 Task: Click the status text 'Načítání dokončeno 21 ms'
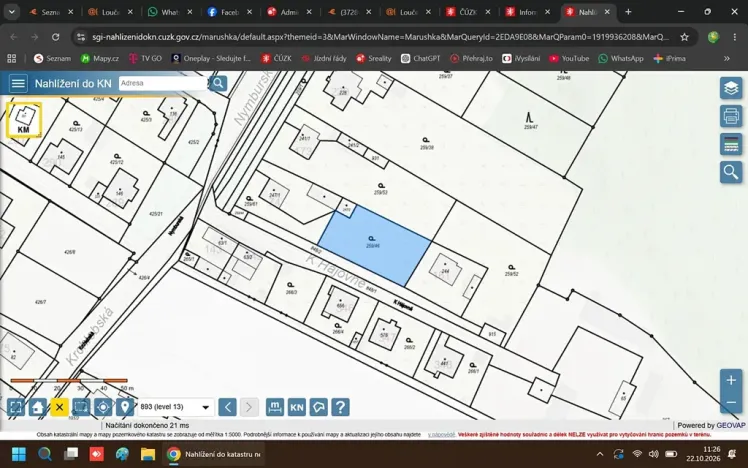click(147, 425)
